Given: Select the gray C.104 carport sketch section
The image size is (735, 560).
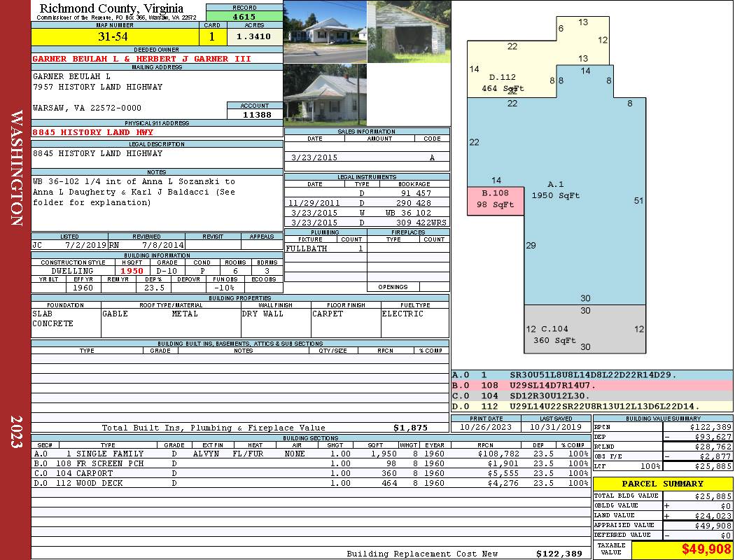Looking at the screenshot, I should pyautogui.click(x=585, y=329).
